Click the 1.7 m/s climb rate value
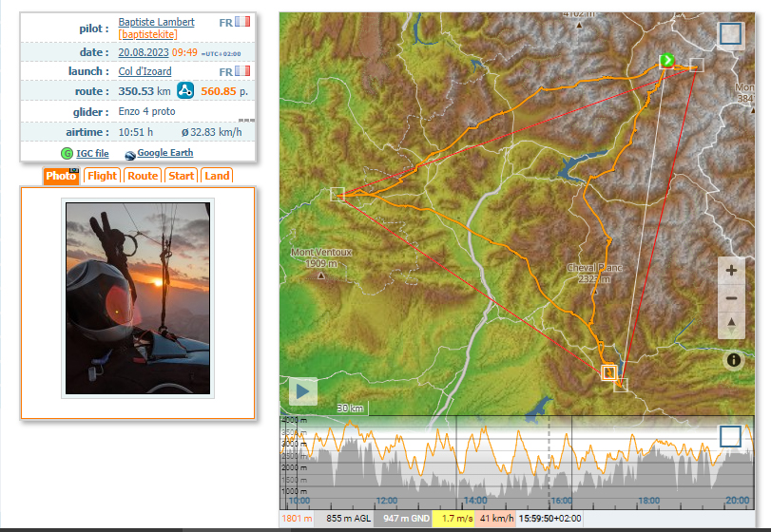Image resolution: width=771 pixels, height=532 pixels. tap(456, 519)
